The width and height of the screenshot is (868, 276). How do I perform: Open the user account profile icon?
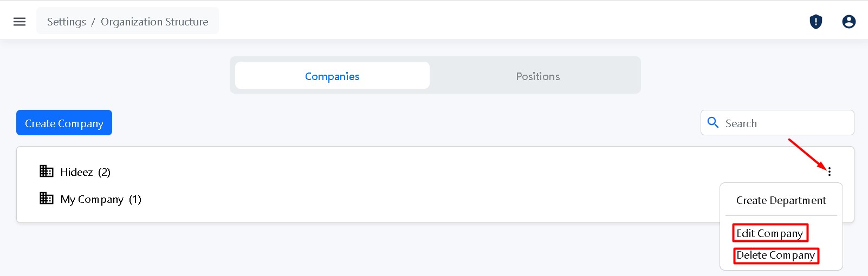click(848, 22)
